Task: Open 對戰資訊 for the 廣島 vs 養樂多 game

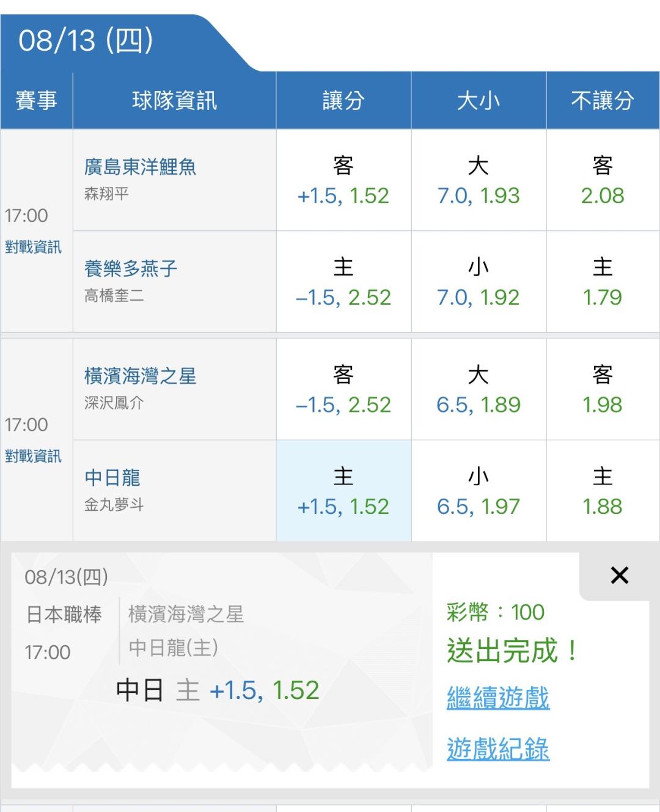Action: click(x=33, y=247)
